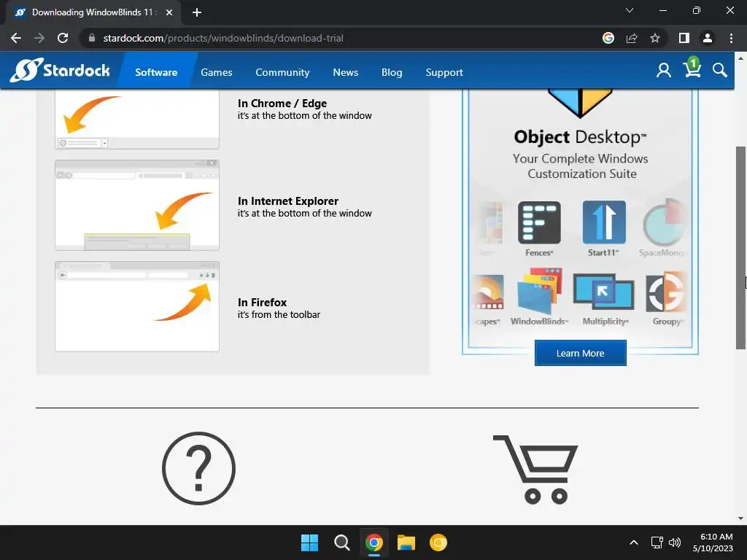The width and height of the screenshot is (747, 560).
Task: Click the Learn More button
Action: click(580, 353)
